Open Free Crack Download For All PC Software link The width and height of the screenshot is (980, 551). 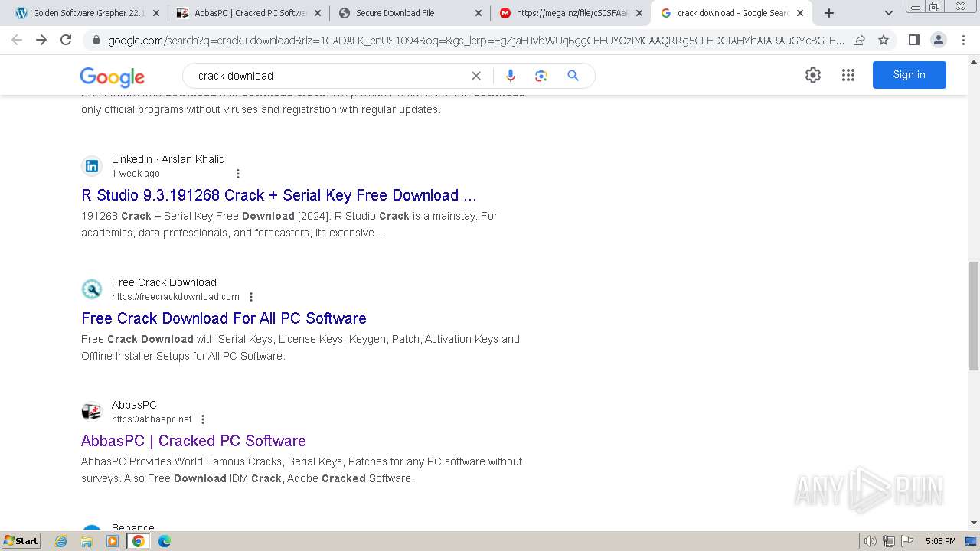(224, 318)
